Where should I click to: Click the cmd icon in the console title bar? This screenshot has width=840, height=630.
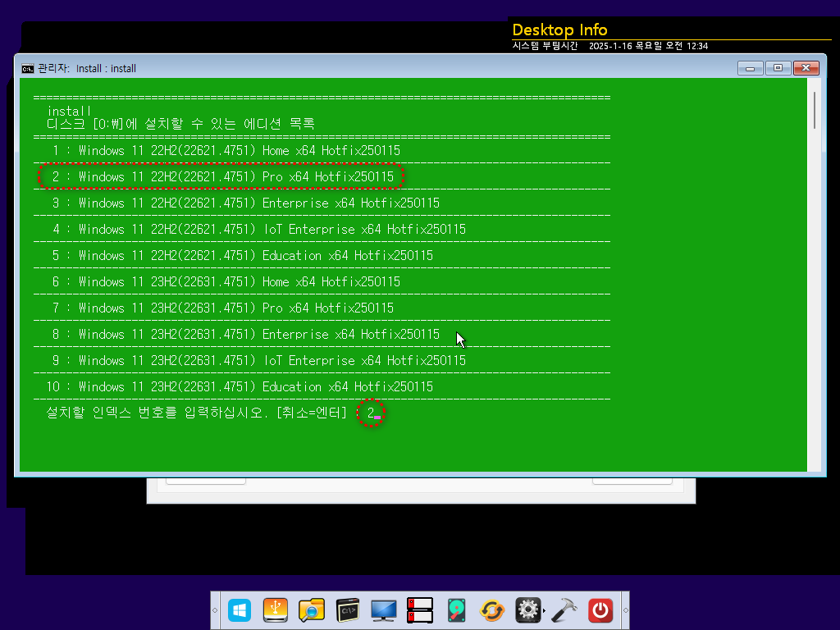27,69
